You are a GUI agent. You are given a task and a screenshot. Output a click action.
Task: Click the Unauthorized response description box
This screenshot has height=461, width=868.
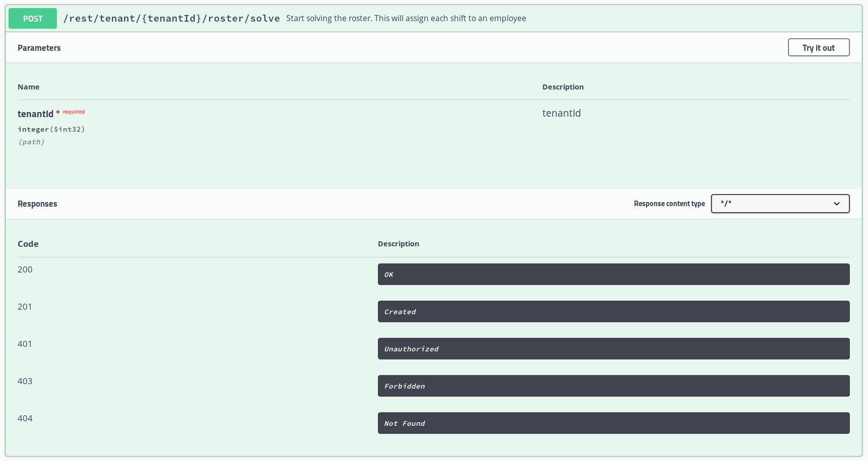coord(613,349)
